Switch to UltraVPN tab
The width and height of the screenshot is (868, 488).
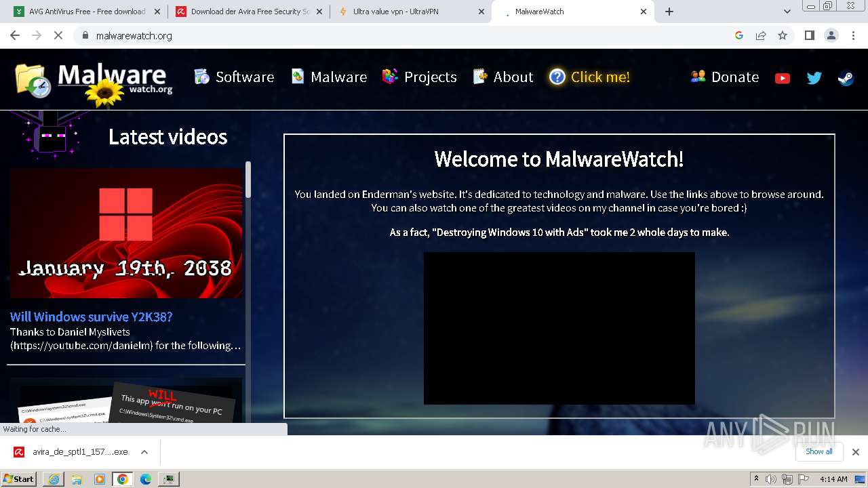(410, 12)
